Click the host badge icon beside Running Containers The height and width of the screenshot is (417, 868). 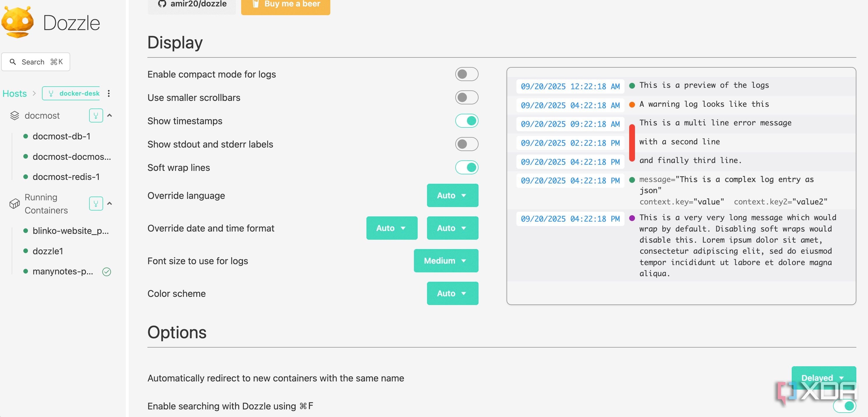point(96,204)
